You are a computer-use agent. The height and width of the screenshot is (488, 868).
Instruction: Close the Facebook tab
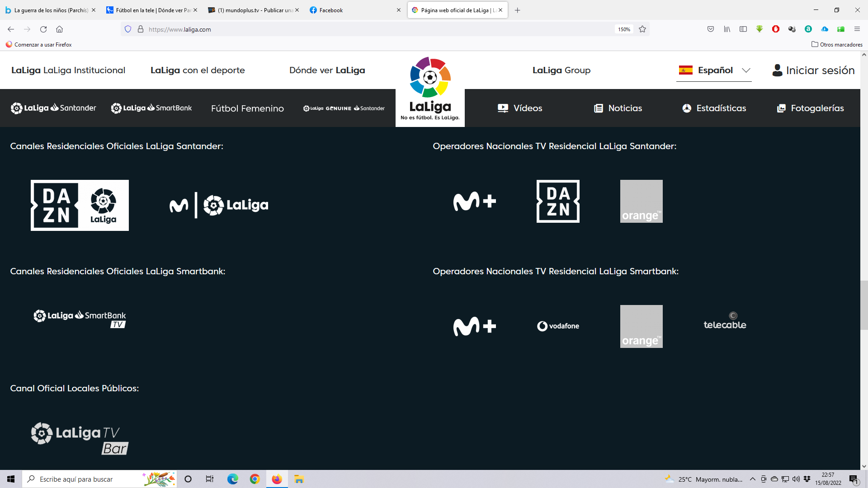pyautogui.click(x=399, y=10)
